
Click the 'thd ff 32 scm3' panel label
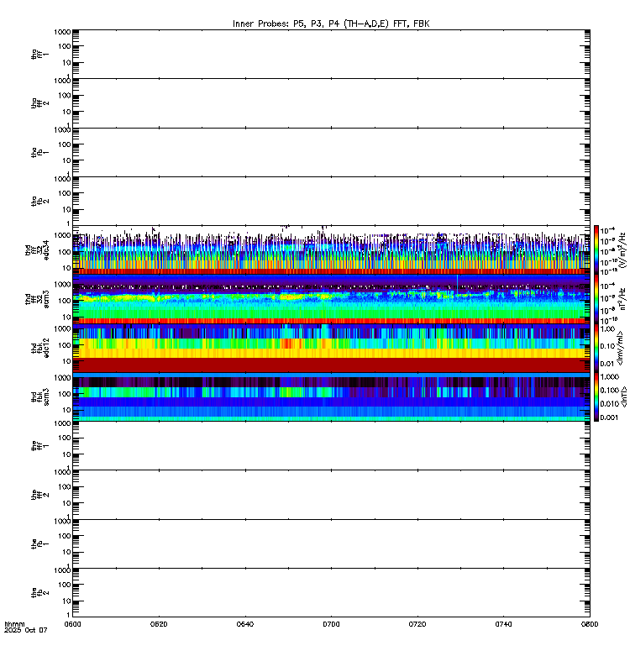[x=37, y=299]
